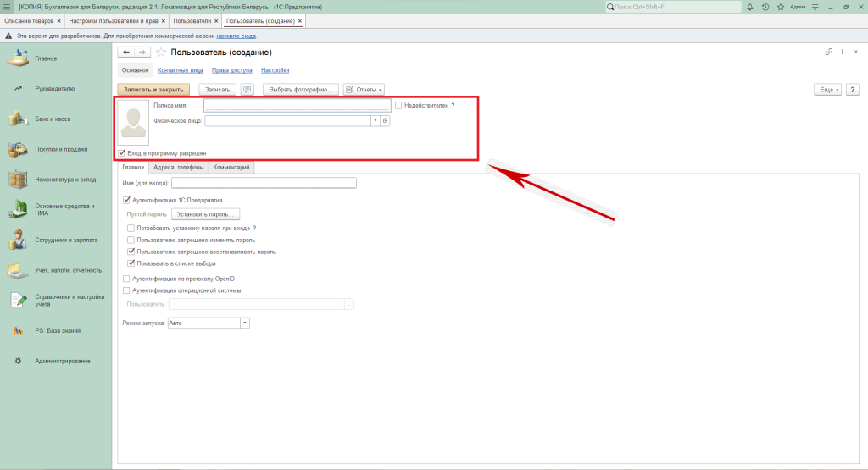Open the Банк и касса section icon
The height and width of the screenshot is (470, 868).
tap(18, 119)
